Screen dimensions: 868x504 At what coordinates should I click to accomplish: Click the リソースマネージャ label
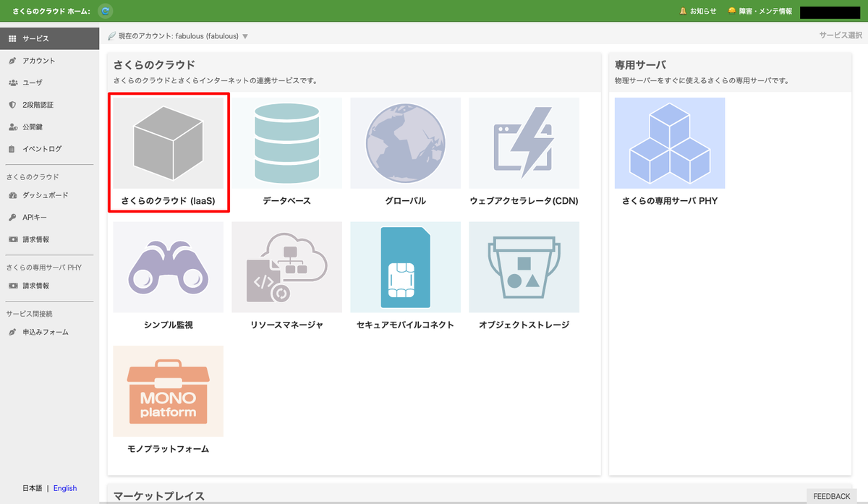click(287, 325)
